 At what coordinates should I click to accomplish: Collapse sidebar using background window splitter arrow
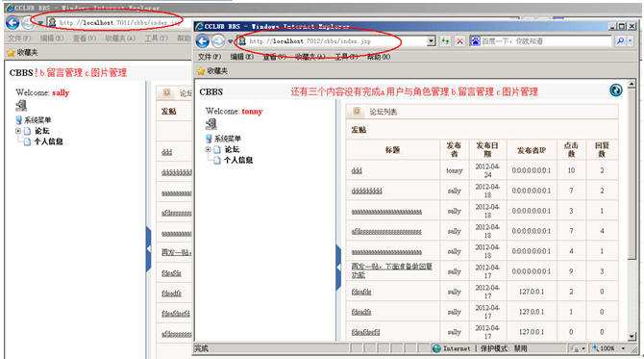click(x=149, y=248)
